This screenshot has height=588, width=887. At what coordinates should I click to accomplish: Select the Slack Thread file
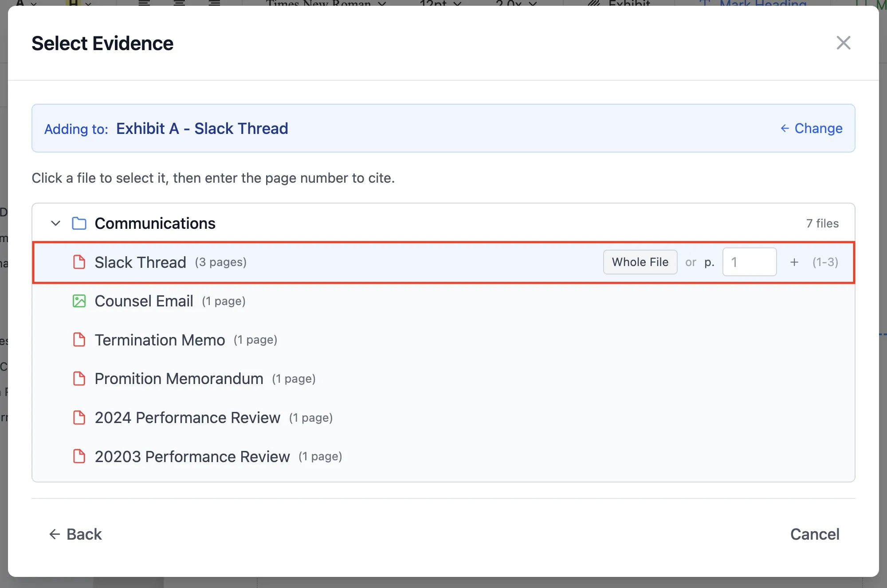point(443,262)
